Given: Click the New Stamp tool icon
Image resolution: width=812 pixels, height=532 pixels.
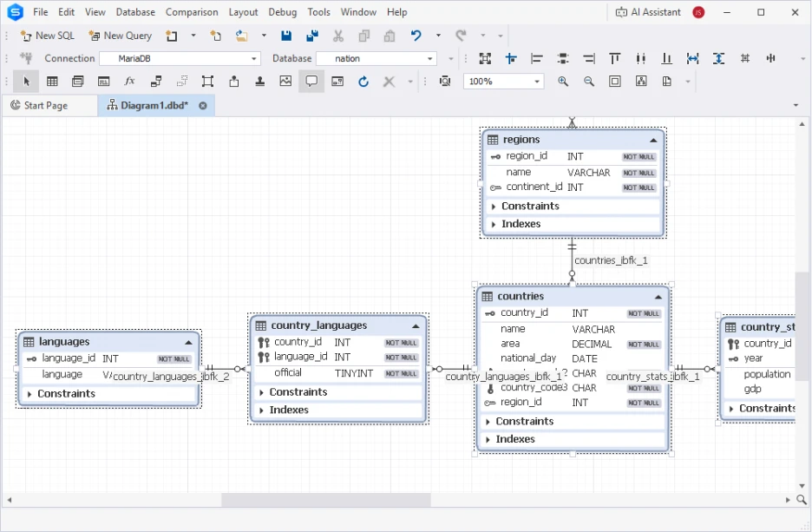Looking at the screenshot, I should coord(260,82).
